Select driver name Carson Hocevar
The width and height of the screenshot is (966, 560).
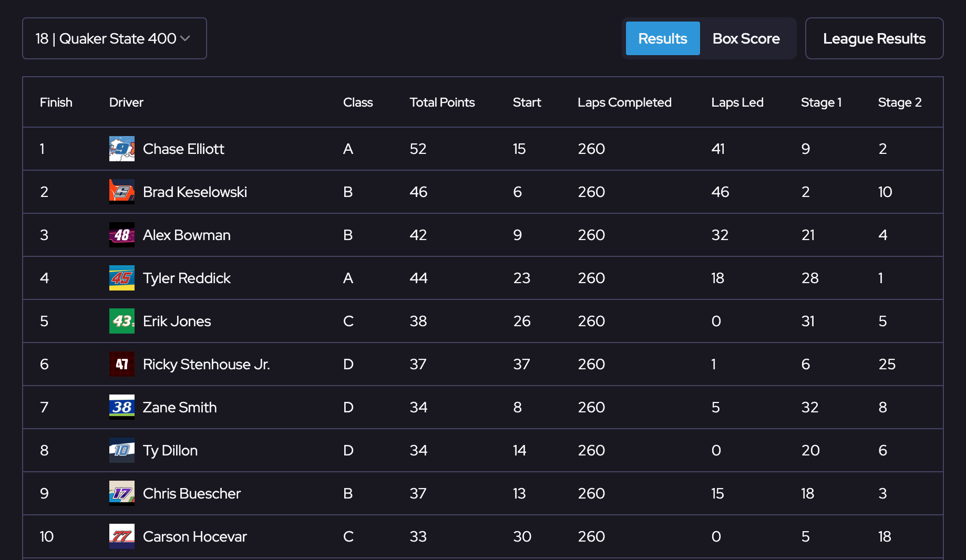(x=195, y=536)
